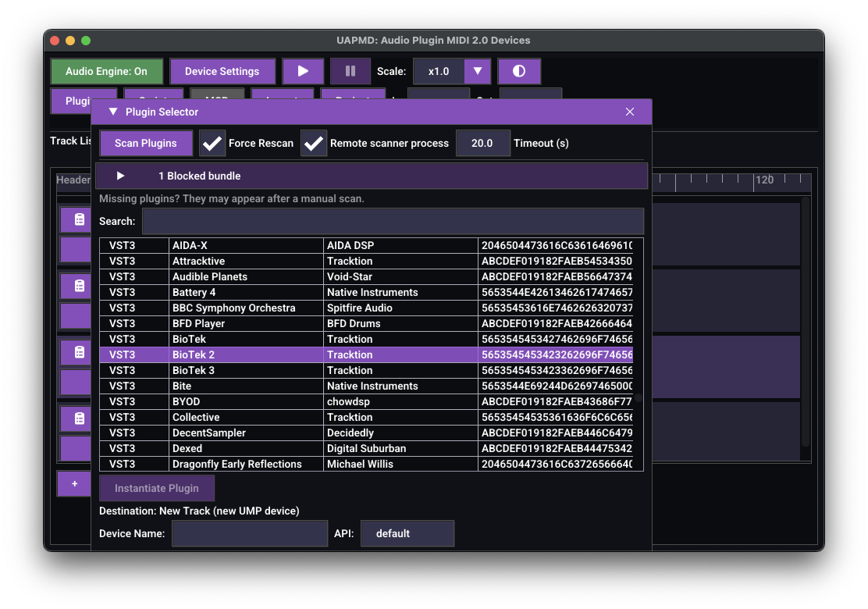Select the Bite plugin row
Viewport: 868px width, 609px height.
click(x=366, y=386)
